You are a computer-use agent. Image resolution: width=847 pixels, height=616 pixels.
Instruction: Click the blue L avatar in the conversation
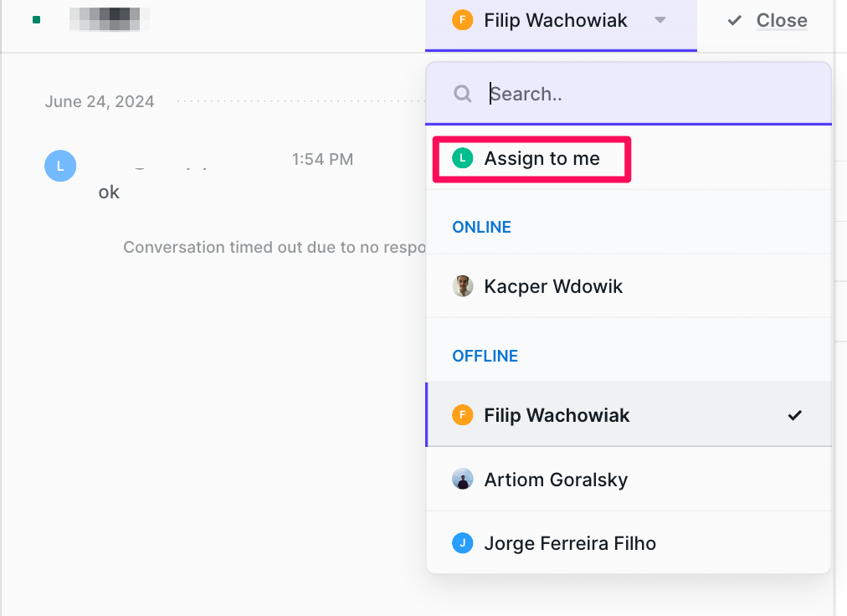(x=60, y=166)
